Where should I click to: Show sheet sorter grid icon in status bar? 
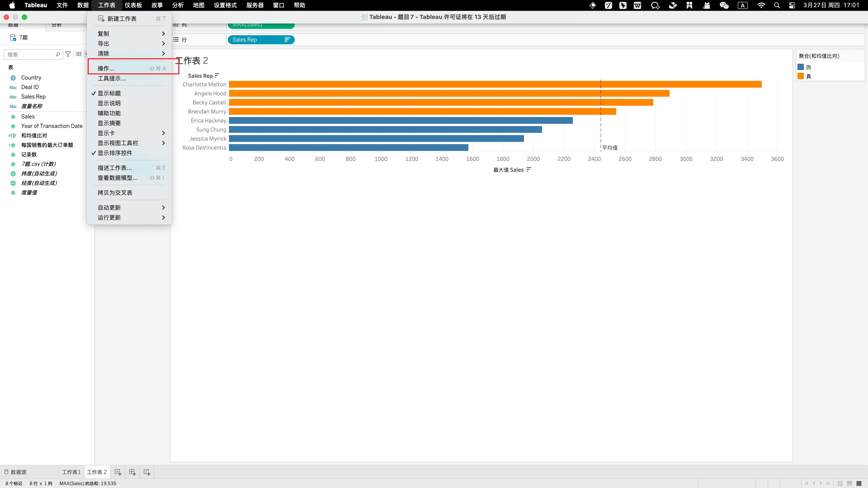click(840, 483)
